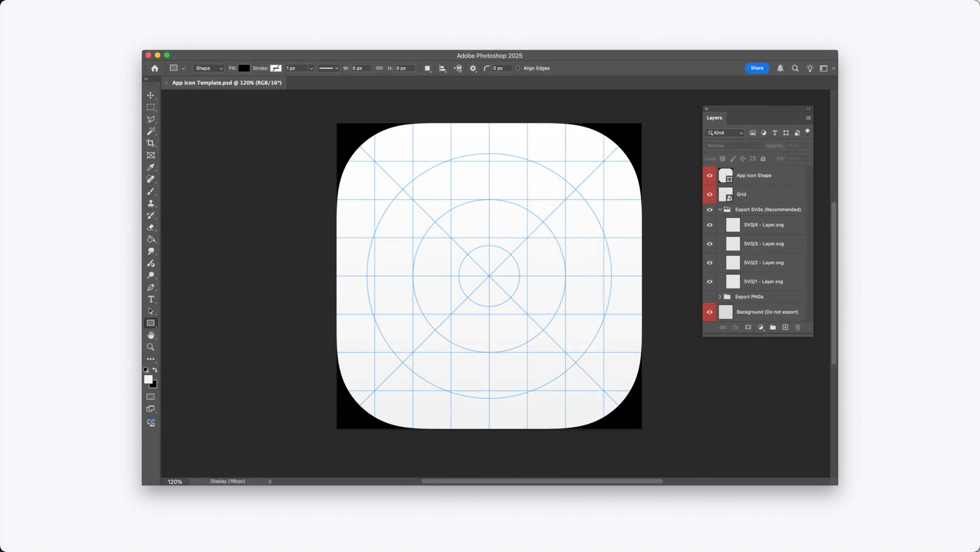Screen dimensions: 980x552
Task: Select the Zoom tool
Action: pos(150,347)
